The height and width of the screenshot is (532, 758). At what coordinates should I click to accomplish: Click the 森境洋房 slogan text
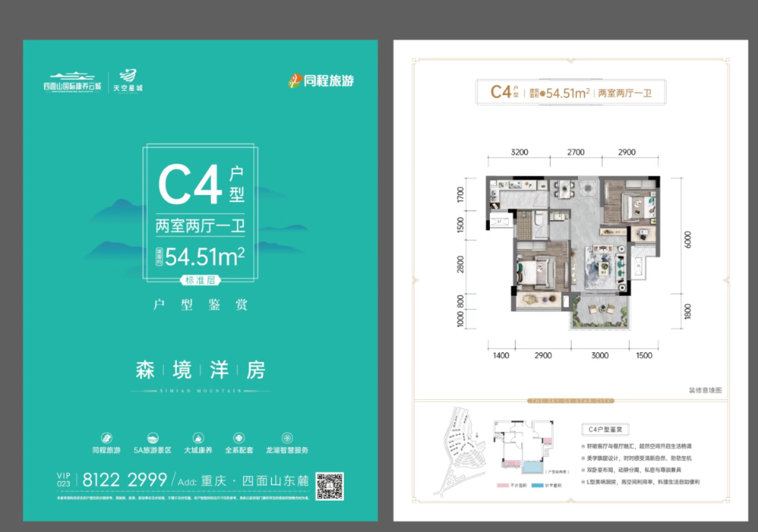click(x=201, y=370)
